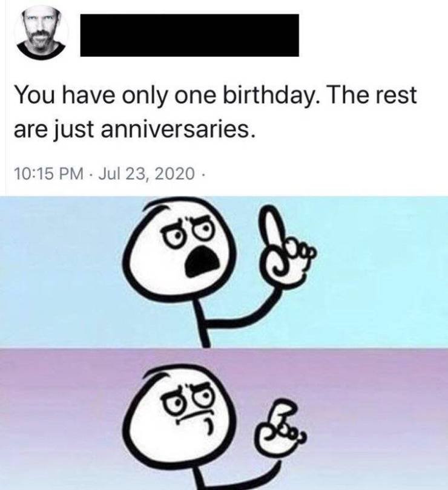The height and width of the screenshot is (490, 448).
Task: Click the trailing dot after 2020
Action: [x=203, y=174]
